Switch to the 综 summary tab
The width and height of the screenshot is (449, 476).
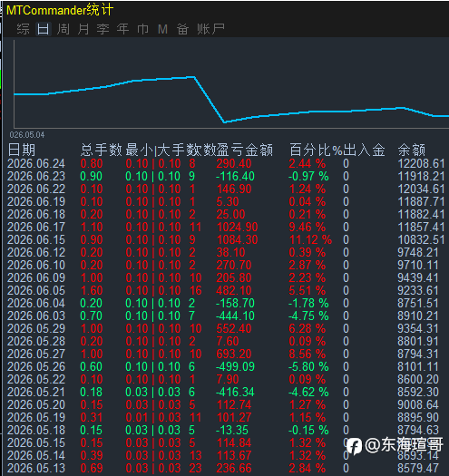click(x=23, y=29)
